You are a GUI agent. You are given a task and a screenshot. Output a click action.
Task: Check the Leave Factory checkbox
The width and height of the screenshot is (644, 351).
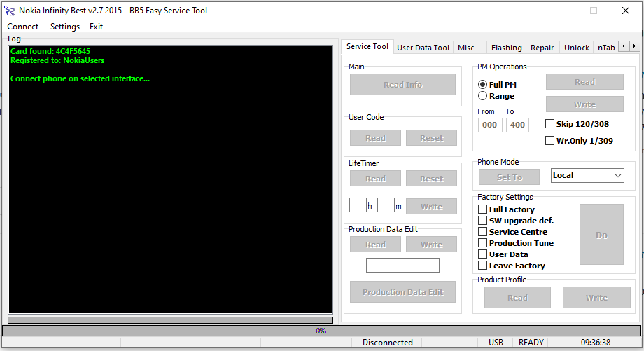click(482, 266)
